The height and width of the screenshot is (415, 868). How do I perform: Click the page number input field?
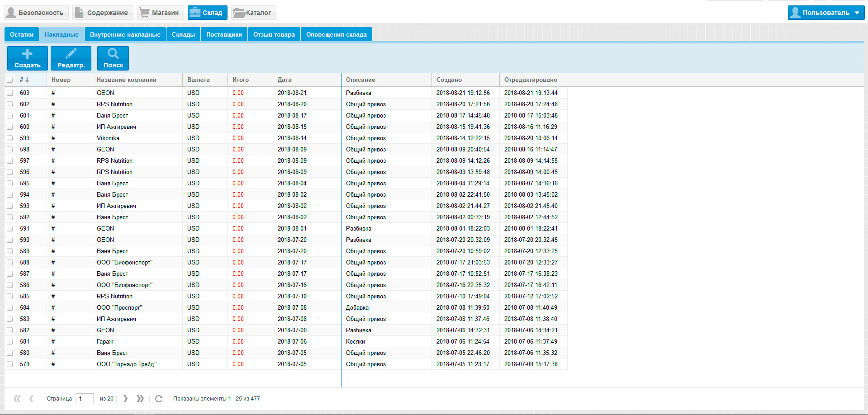tap(84, 399)
